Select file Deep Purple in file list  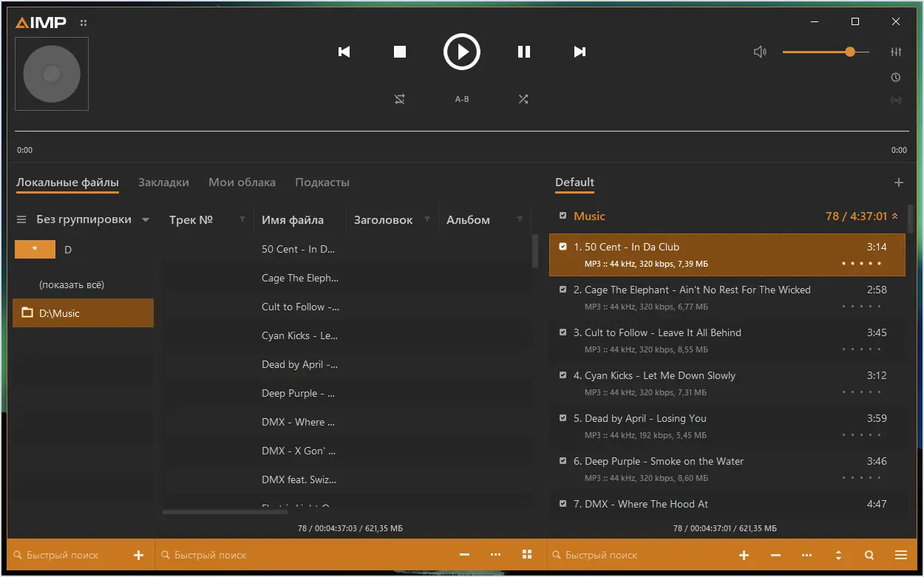point(299,393)
